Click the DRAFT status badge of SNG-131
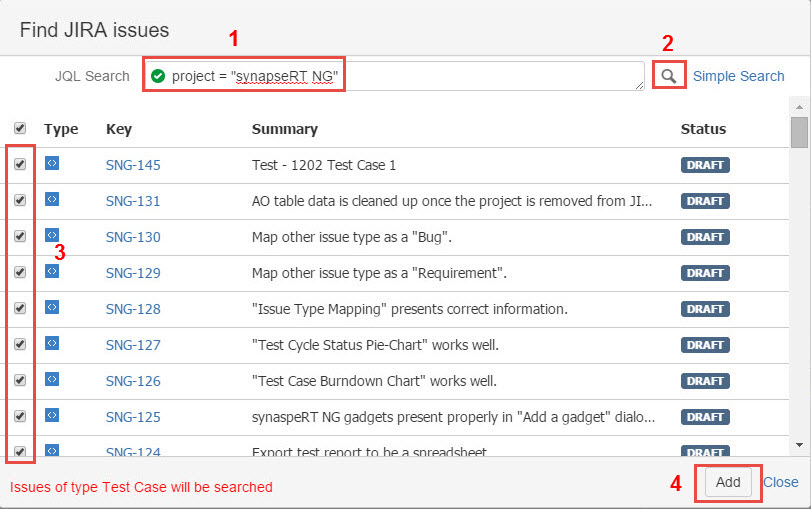The height and width of the screenshot is (509, 811). [x=705, y=201]
